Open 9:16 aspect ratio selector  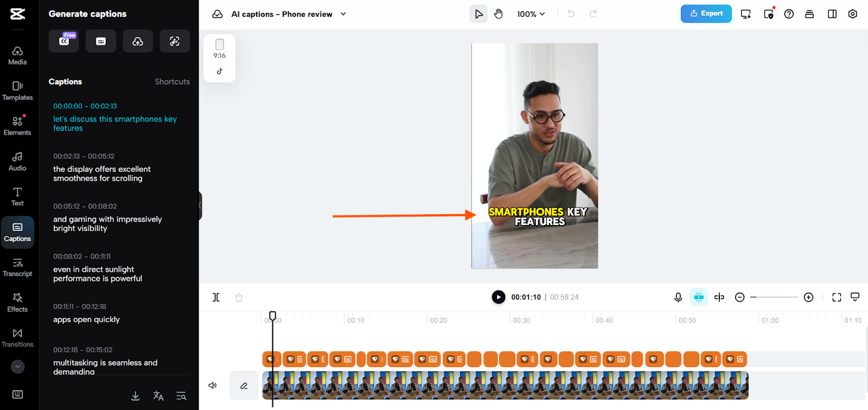tap(219, 49)
